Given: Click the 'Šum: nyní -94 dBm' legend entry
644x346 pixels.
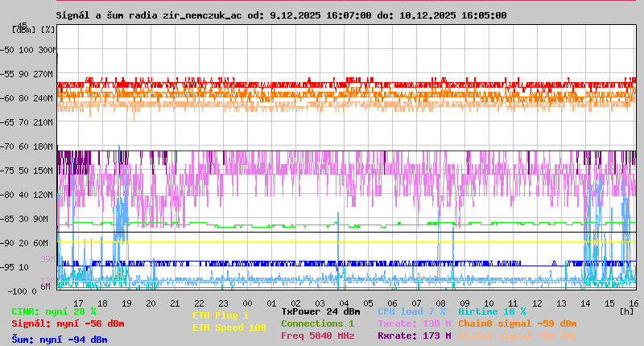Looking at the screenshot, I should (60, 340).
